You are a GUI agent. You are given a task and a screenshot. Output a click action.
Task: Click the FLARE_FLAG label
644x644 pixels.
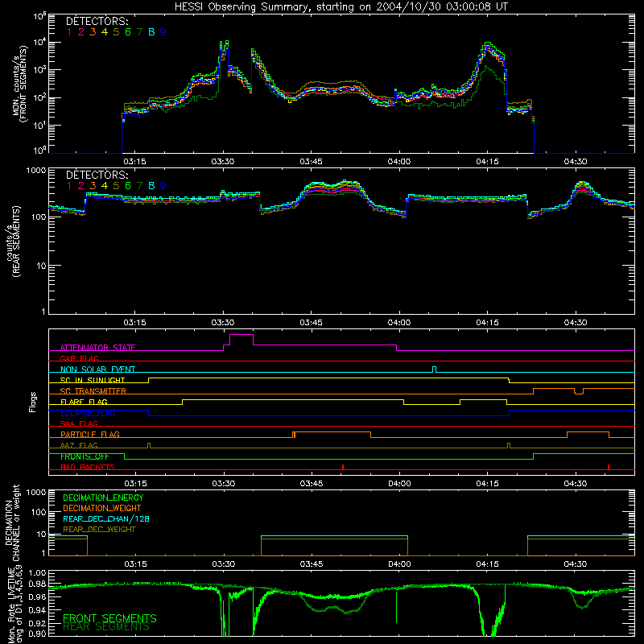pos(84,402)
